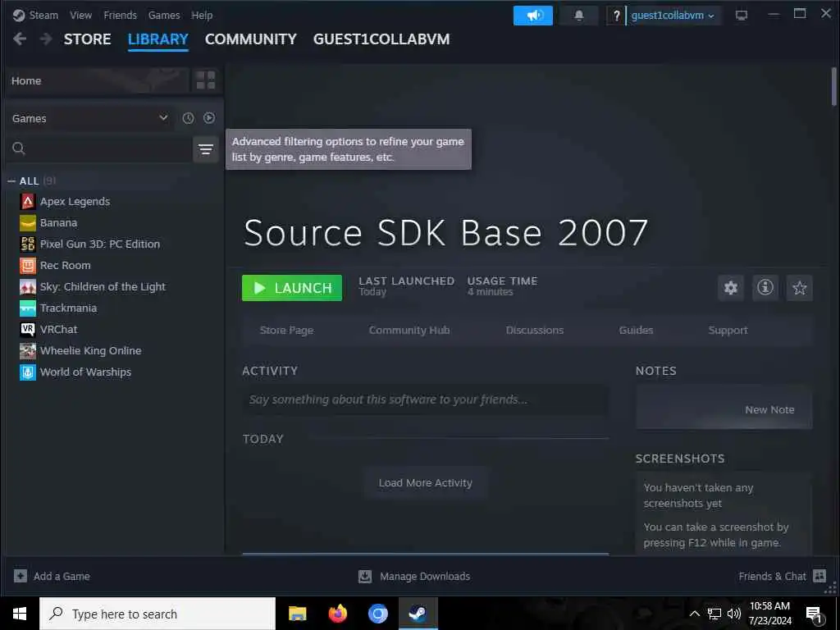Click the Rec Room game icon
The image size is (840, 630).
[28, 265]
